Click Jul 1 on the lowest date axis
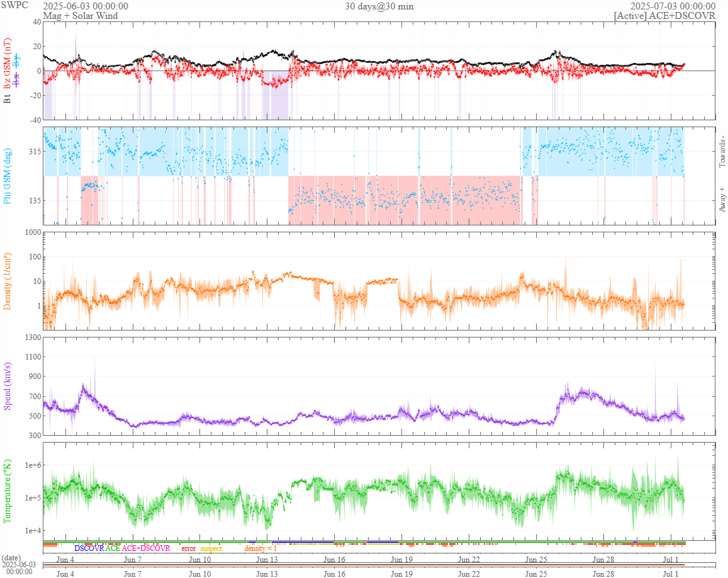The width and height of the screenshot is (728, 578). point(671,574)
